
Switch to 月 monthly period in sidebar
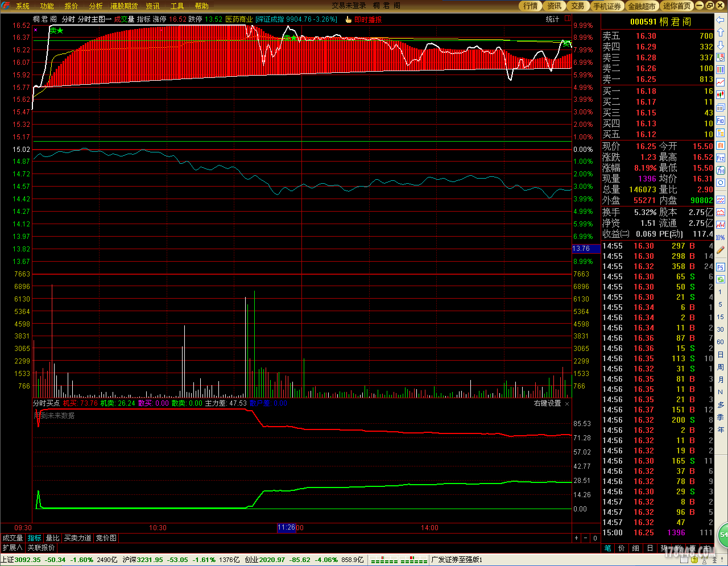tap(721, 379)
